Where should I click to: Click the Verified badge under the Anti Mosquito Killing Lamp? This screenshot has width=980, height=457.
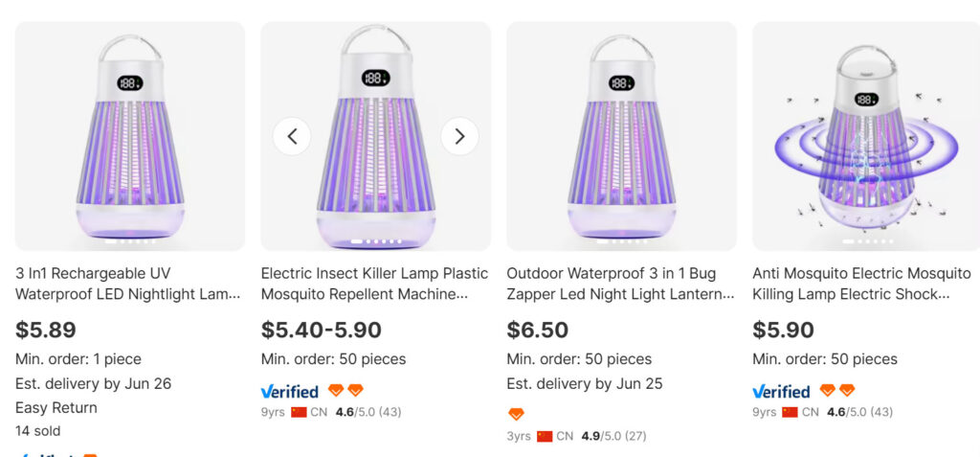[x=781, y=391]
